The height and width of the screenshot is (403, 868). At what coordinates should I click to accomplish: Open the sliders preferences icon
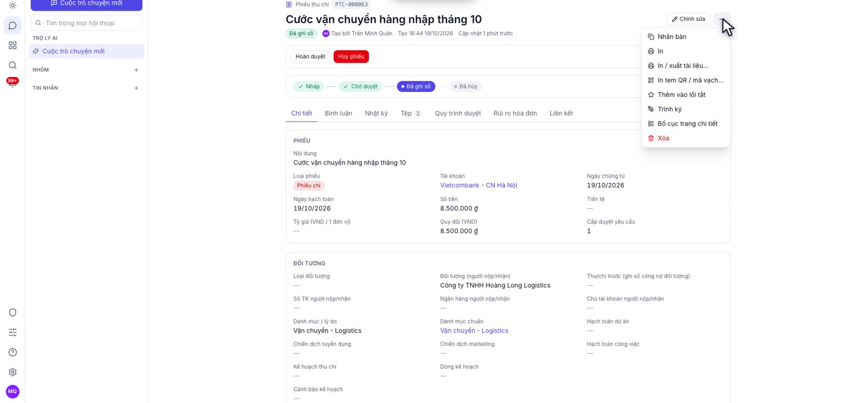point(12,332)
